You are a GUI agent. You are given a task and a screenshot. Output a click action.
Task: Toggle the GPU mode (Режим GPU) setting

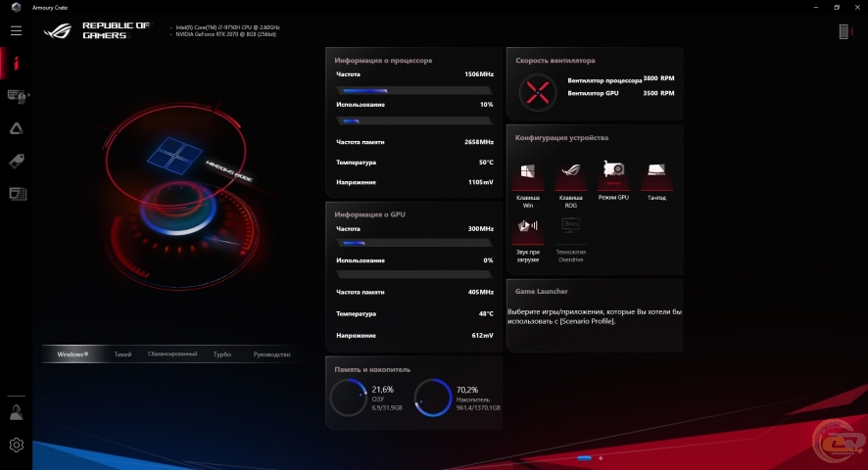613,180
